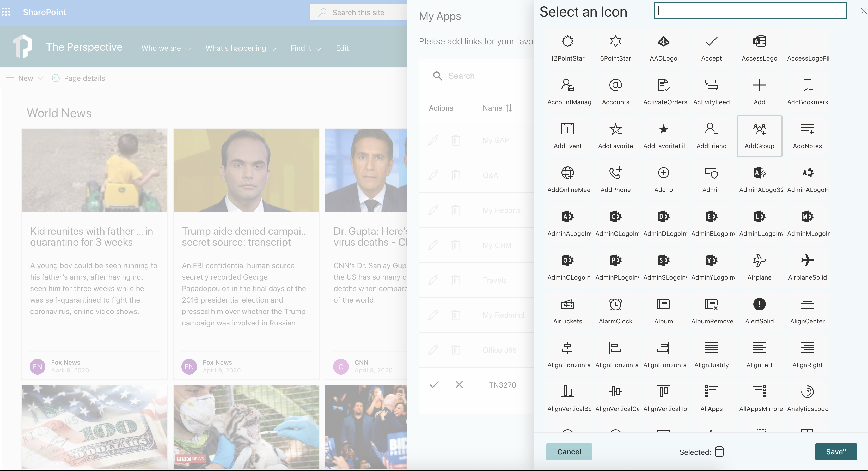Edit the TN3270 name field

tap(508, 385)
